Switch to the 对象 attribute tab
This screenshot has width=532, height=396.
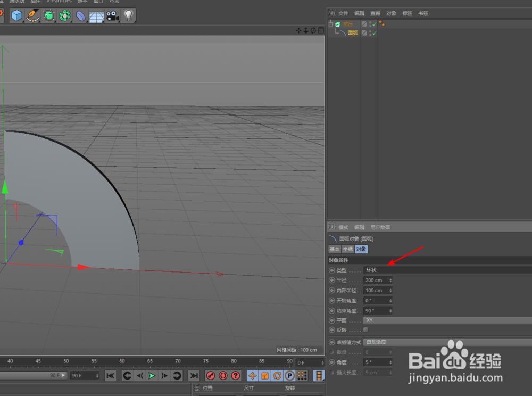coord(361,249)
